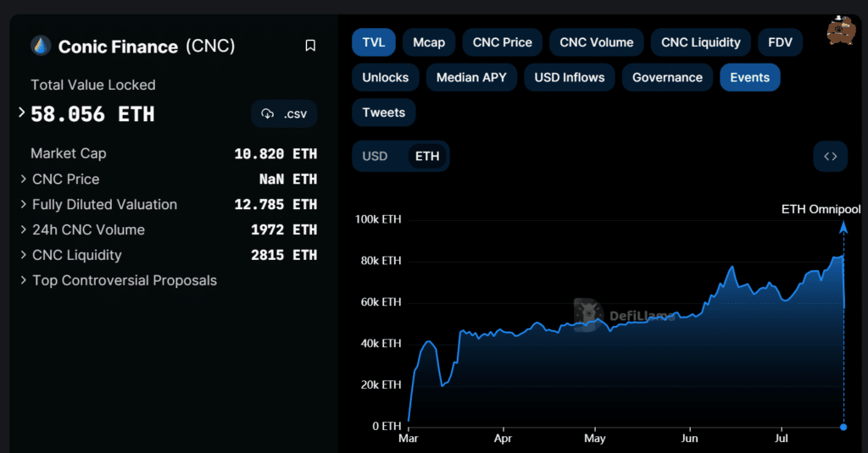Click the Conic Finance logo icon
868x453 pixels.
pyautogui.click(x=41, y=46)
